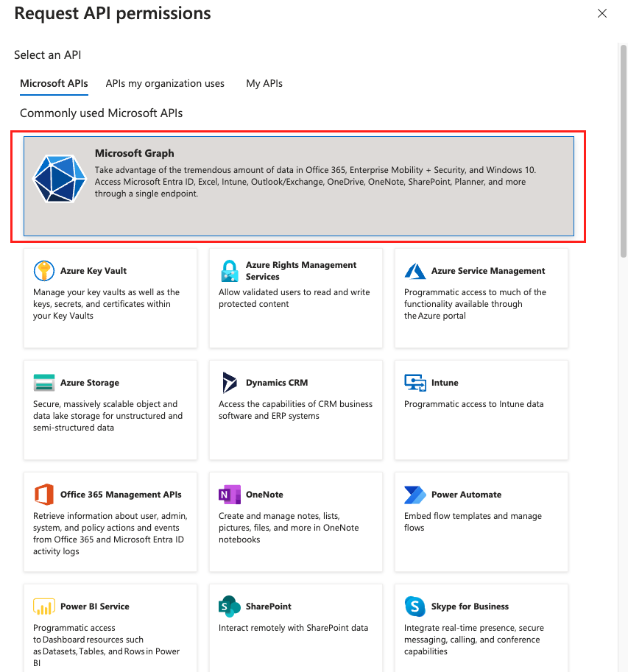
Task: Click the Power Automate arrow icon
Action: pyautogui.click(x=415, y=495)
